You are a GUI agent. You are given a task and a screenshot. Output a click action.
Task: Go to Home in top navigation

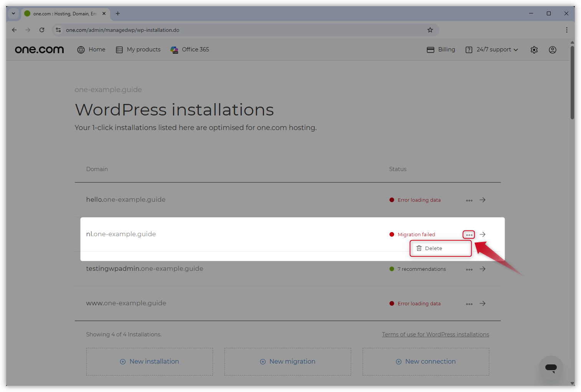(91, 49)
